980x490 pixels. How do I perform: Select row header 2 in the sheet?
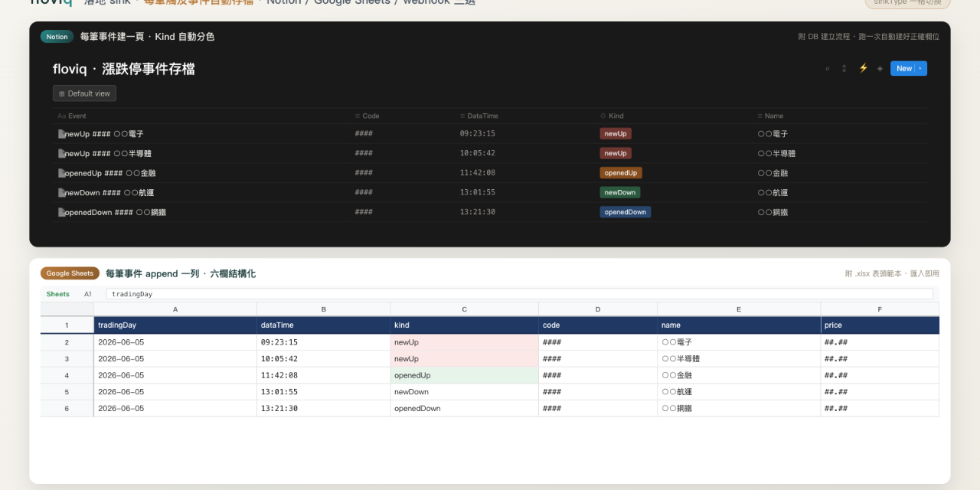pos(67,342)
